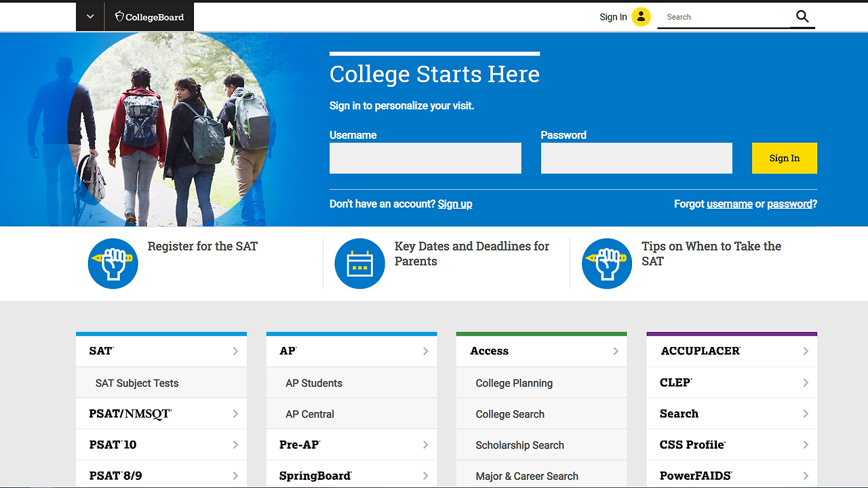Image resolution: width=868 pixels, height=488 pixels.
Task: Click the yellow user profile icon
Action: (x=641, y=17)
